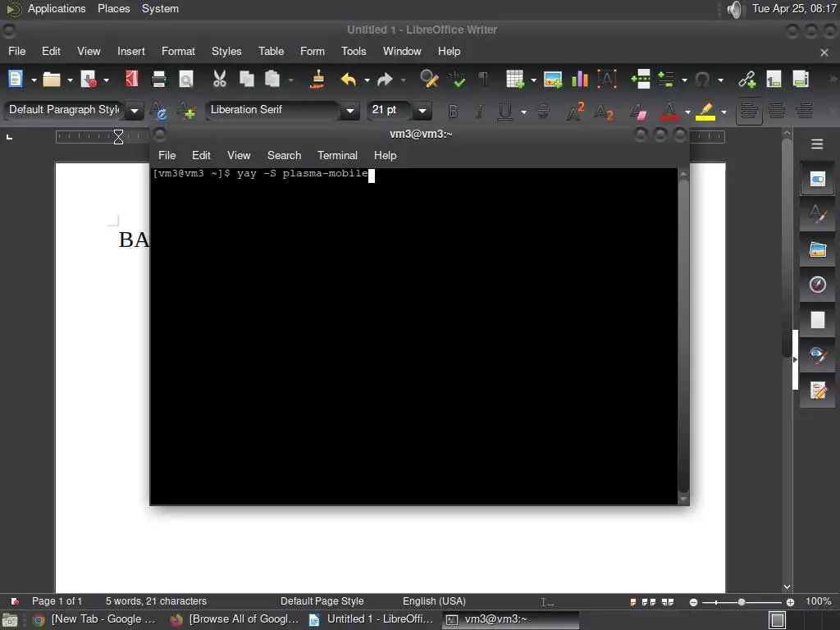Click the Redo arrow
The image size is (840, 630).
pyautogui.click(x=385, y=80)
